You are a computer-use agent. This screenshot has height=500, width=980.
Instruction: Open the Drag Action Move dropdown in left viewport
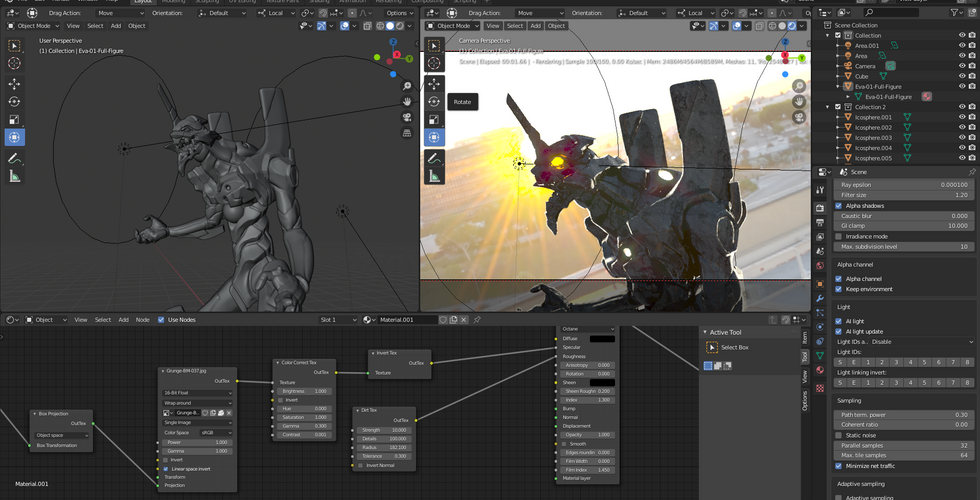tap(120, 12)
